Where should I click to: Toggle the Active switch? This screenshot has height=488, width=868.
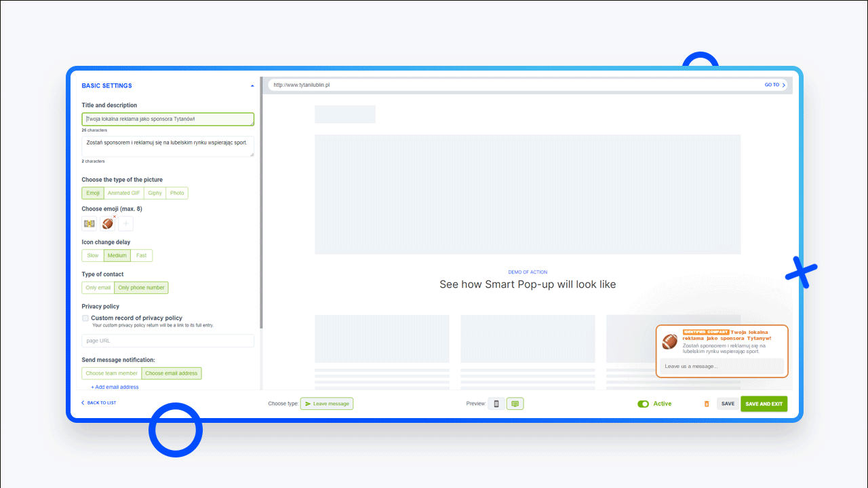click(x=644, y=404)
